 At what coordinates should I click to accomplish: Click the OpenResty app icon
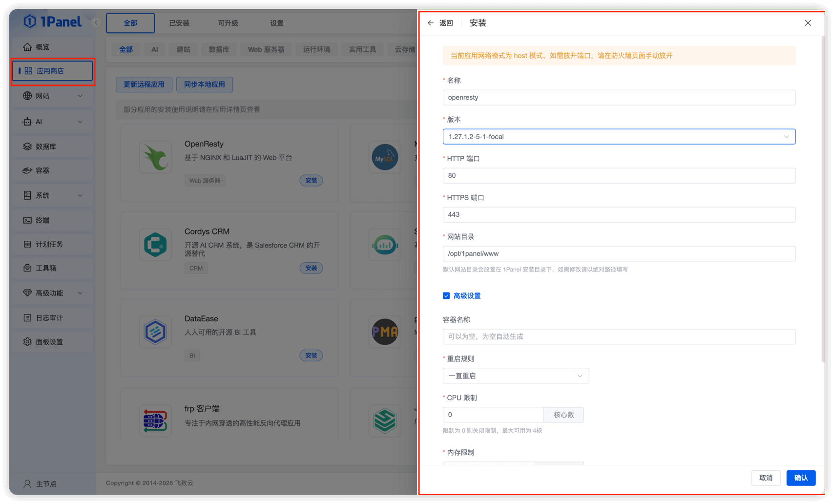(x=155, y=157)
